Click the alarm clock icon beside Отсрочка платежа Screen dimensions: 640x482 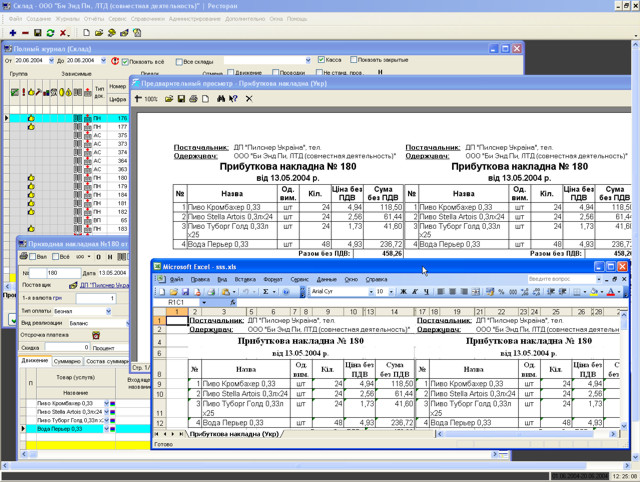97,336
